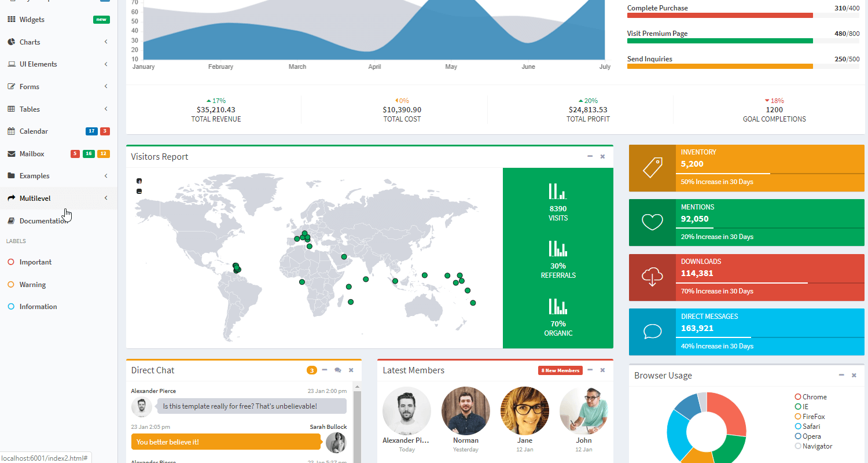
Task: Click the Referrals bar chart icon
Action: tap(558, 249)
